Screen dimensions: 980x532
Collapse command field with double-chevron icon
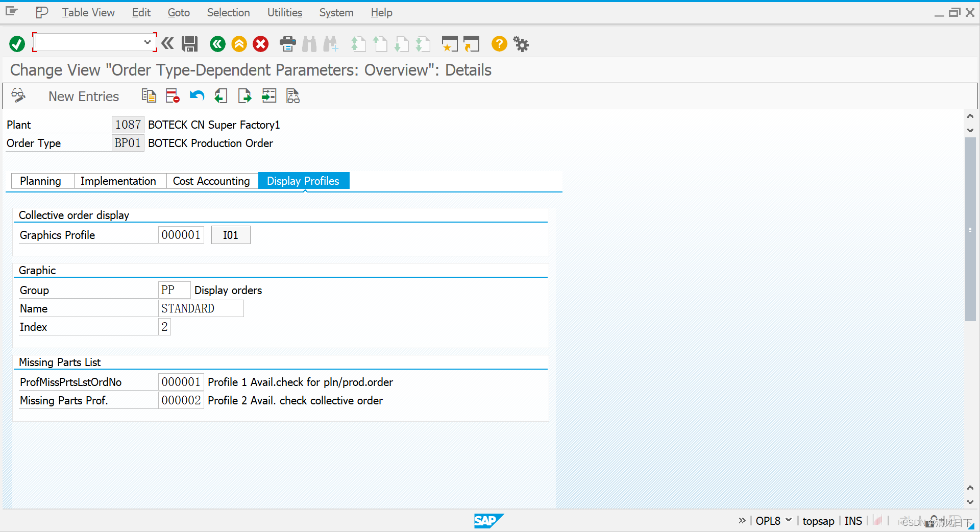click(x=167, y=43)
